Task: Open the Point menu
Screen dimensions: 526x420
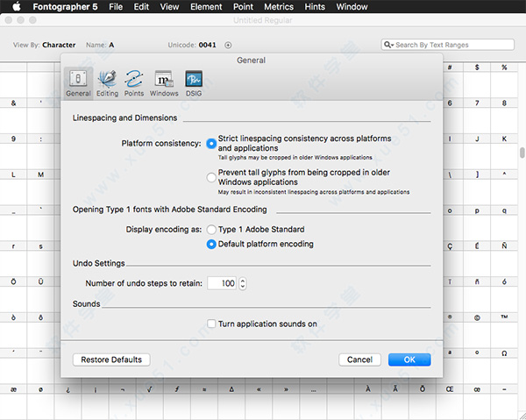Action: (243, 7)
